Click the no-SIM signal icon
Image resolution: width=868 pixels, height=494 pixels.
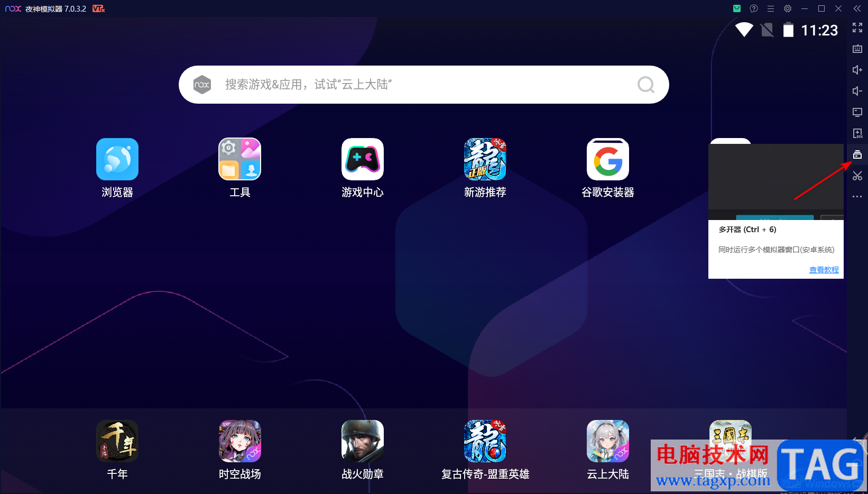click(767, 30)
